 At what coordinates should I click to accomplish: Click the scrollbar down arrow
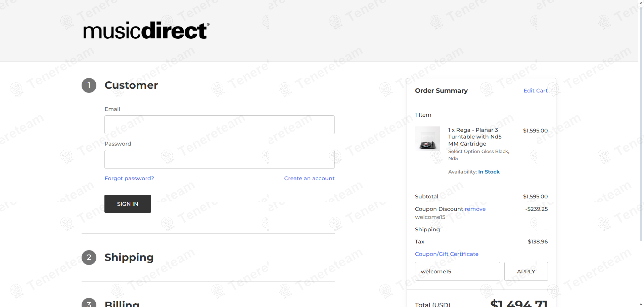click(641, 304)
